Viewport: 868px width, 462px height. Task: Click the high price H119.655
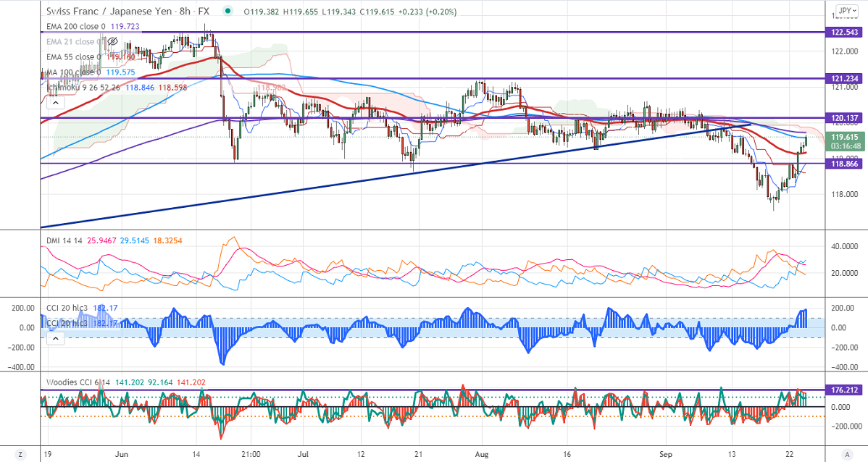(301, 12)
